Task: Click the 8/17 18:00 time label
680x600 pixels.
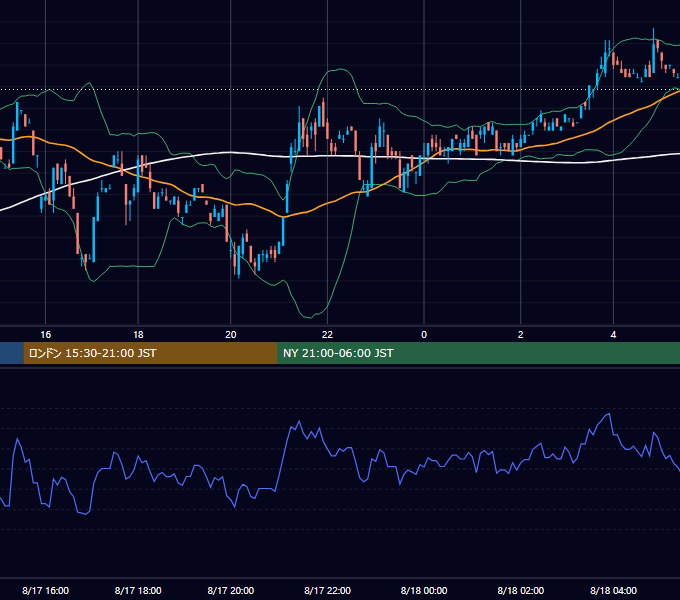Action: 138,590
